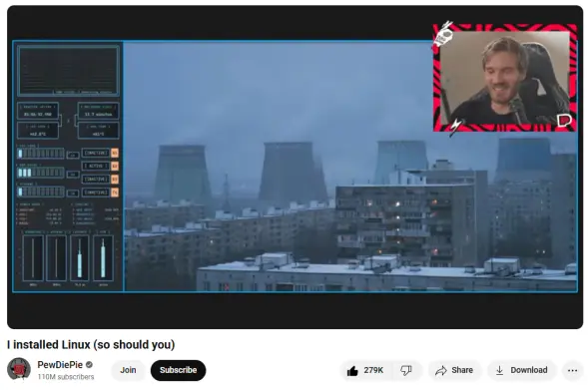Open the PewDiePie channel avatar

(x=19, y=369)
